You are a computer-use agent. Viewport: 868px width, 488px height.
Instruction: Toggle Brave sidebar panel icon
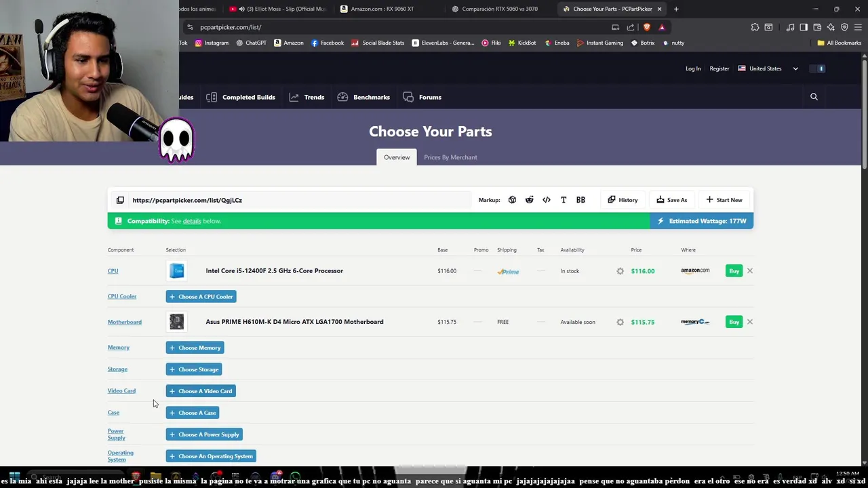tap(804, 27)
